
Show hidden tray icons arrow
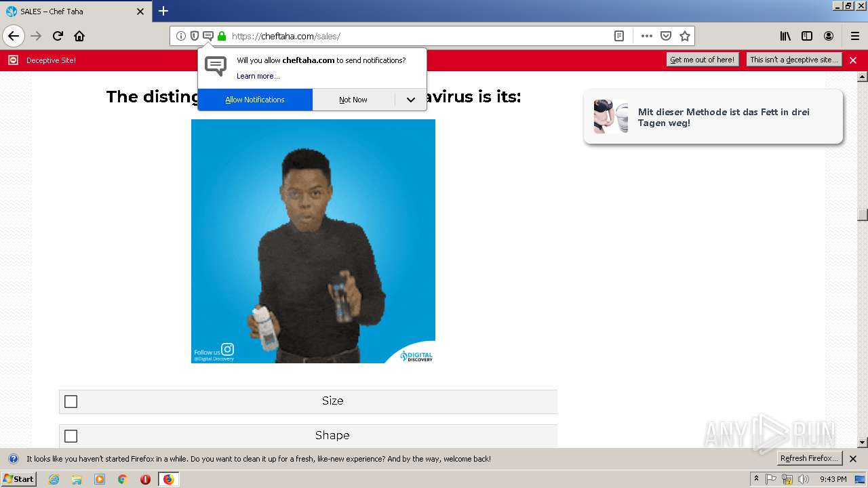click(x=757, y=479)
